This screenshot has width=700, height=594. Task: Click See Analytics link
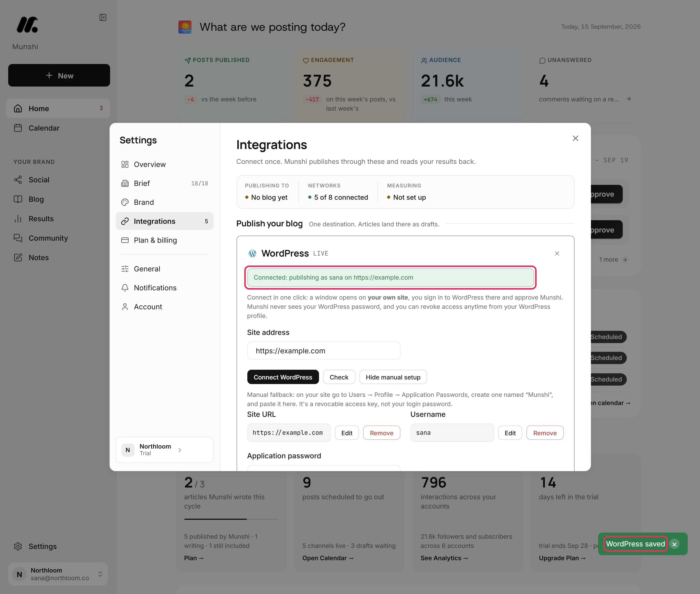[444, 558]
